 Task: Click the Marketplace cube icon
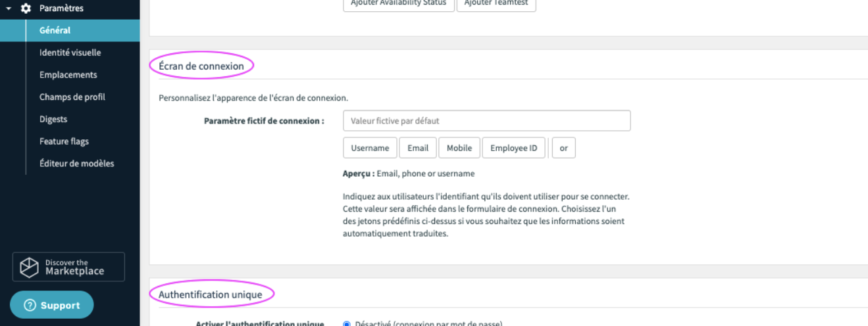pyautogui.click(x=30, y=267)
